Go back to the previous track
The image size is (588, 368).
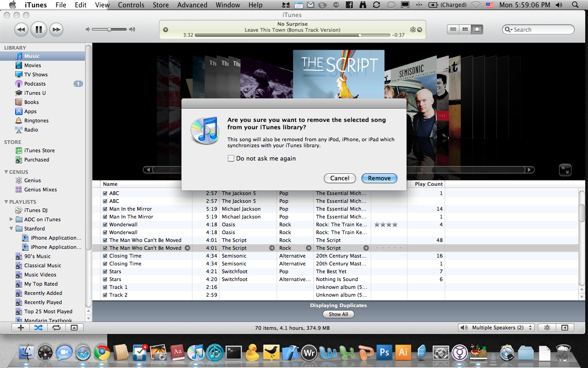21,30
